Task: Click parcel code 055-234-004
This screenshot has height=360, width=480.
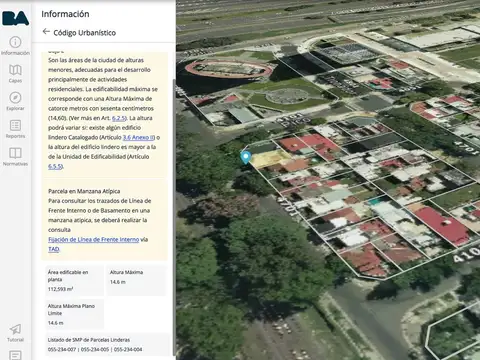Action: coord(128,349)
